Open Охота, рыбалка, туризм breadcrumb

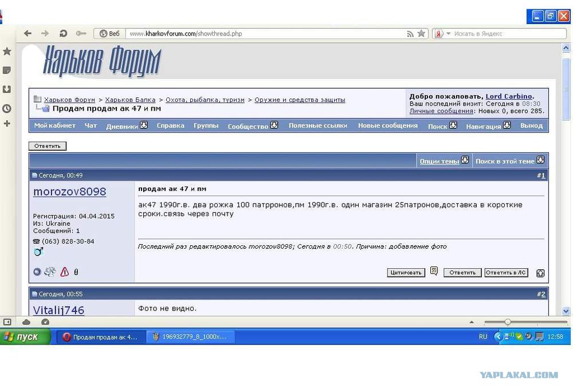coord(205,100)
